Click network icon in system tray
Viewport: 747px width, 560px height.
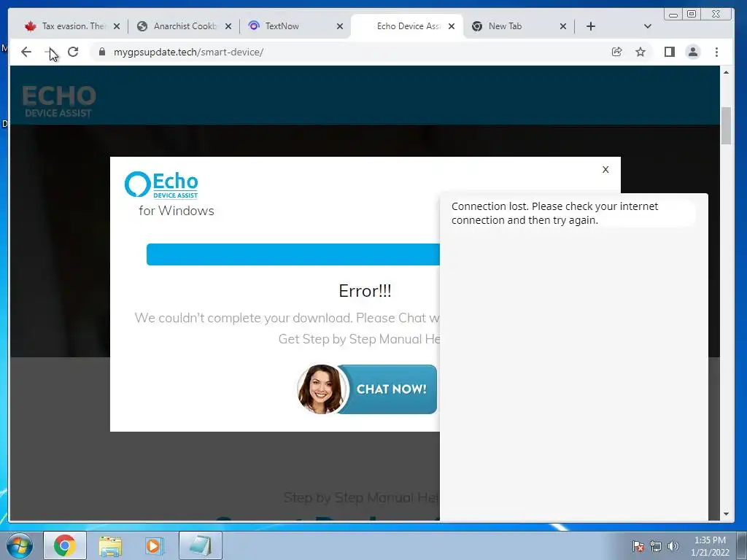tap(656, 546)
